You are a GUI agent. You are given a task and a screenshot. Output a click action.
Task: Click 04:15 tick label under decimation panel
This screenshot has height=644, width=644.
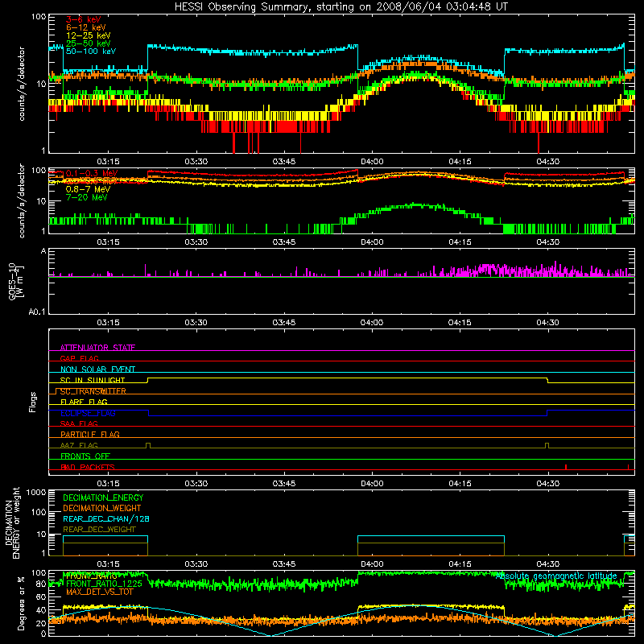pos(460,564)
